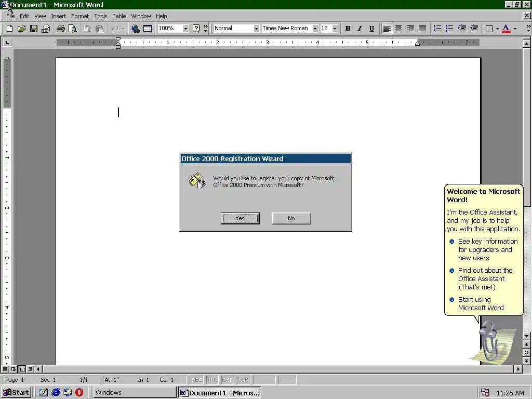Decrease paragraph indent
This screenshot has width=532, height=399.
point(462,29)
